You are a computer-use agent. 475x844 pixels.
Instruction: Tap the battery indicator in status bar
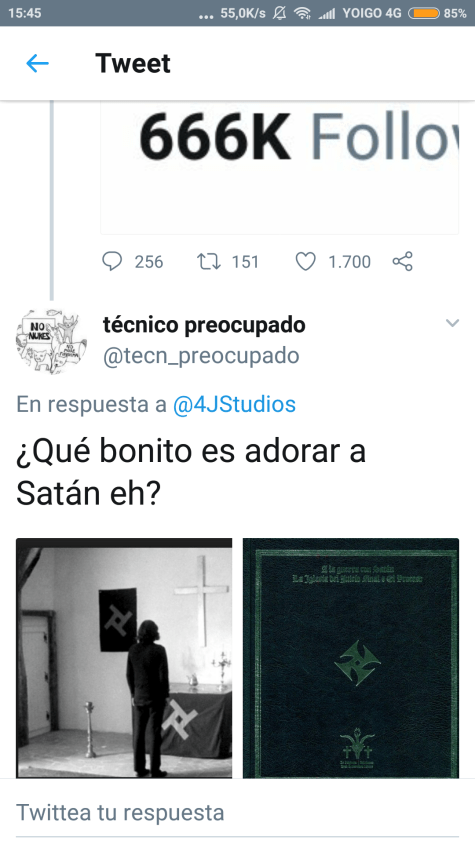424,13
